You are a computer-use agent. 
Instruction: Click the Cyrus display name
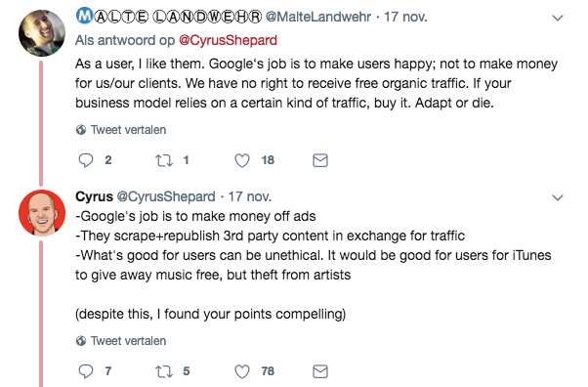click(x=94, y=196)
